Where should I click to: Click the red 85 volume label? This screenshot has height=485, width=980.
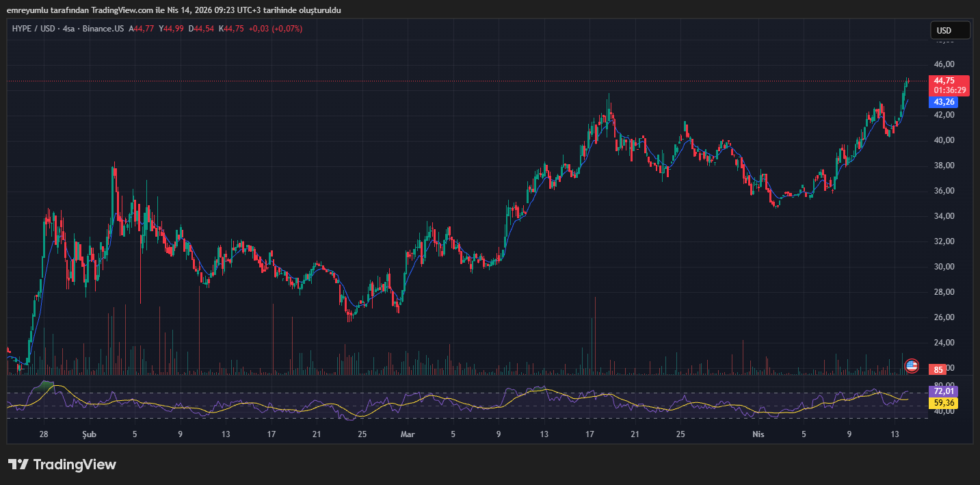(x=938, y=370)
